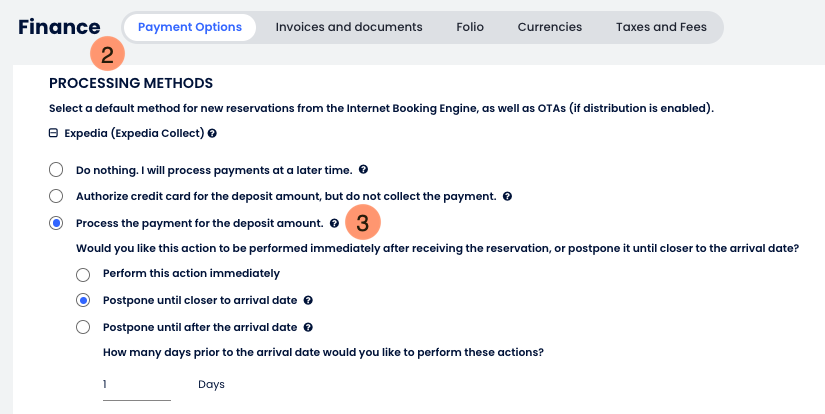Select Postpone until closer to arrival date
The height and width of the screenshot is (414, 825).
[x=83, y=300]
